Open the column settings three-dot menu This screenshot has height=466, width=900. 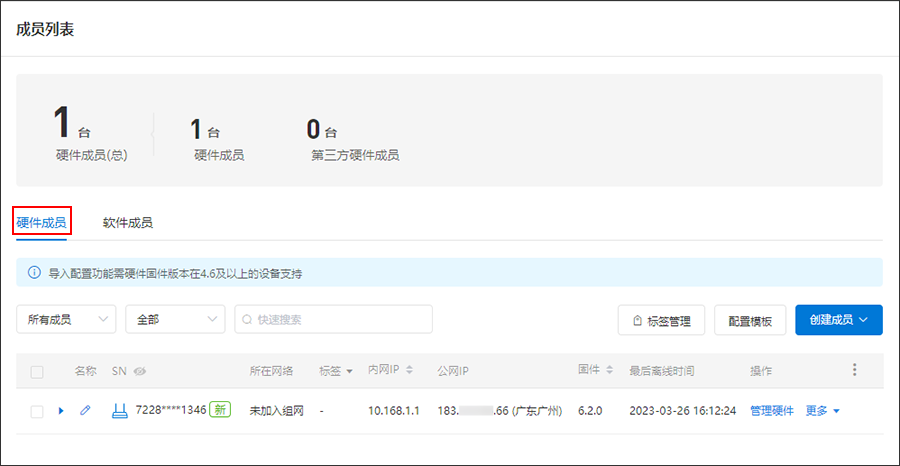point(855,370)
